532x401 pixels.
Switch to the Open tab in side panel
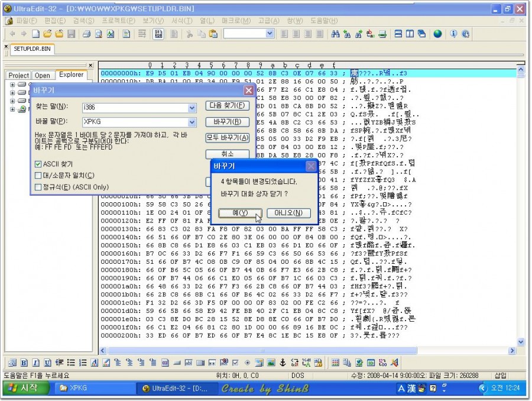click(x=42, y=75)
